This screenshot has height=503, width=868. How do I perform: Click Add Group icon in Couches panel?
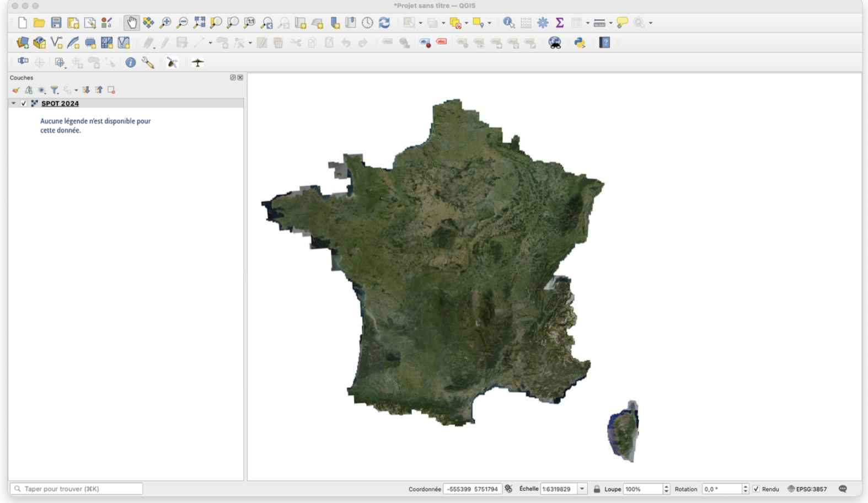(29, 90)
